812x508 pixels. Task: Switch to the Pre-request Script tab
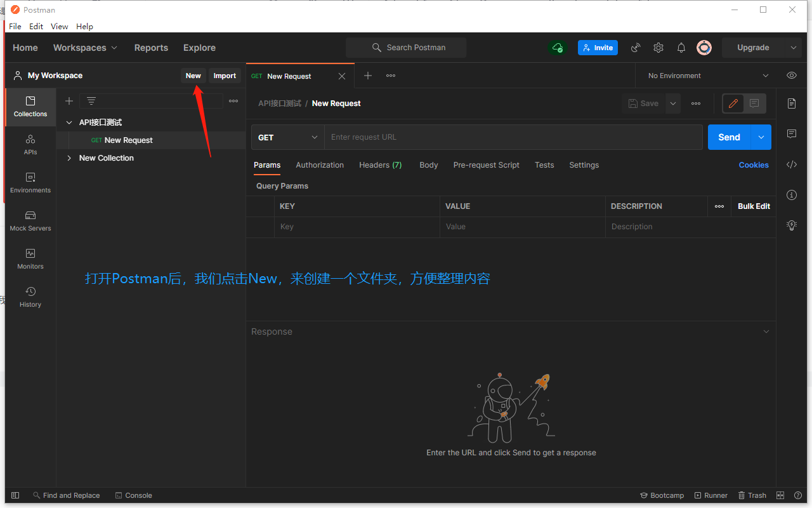[x=487, y=165]
